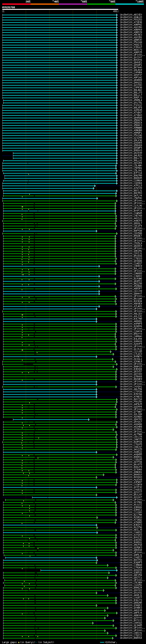This screenshot has width=146, height=644.
Task: Click the cyan ~100% identity legend segment
Action: click(130, 4)
